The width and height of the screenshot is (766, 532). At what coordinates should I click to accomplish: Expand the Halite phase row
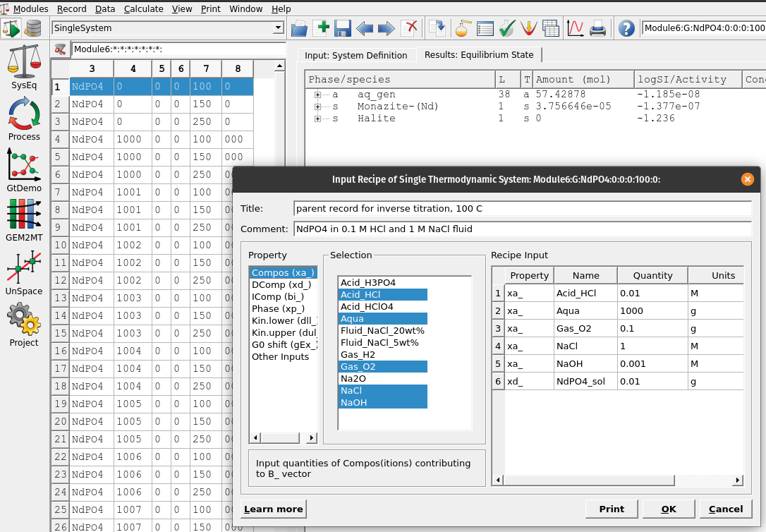pyautogui.click(x=317, y=119)
